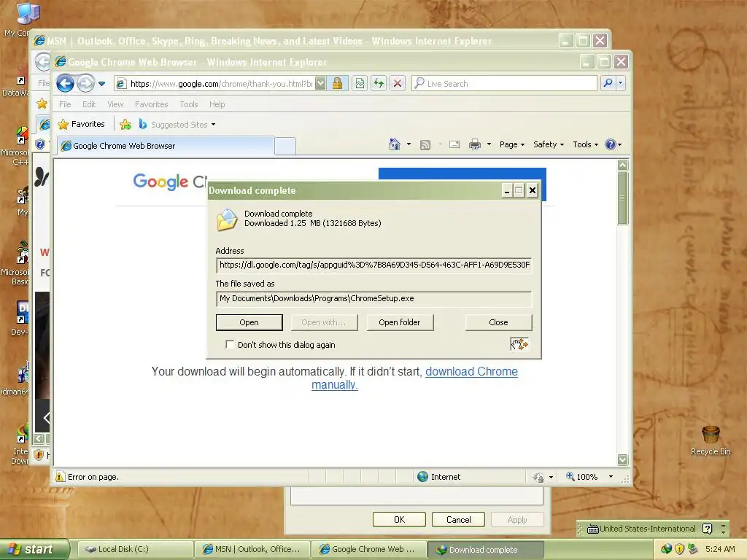Open the View menu
Image resolution: width=747 pixels, height=560 pixels.
click(115, 104)
